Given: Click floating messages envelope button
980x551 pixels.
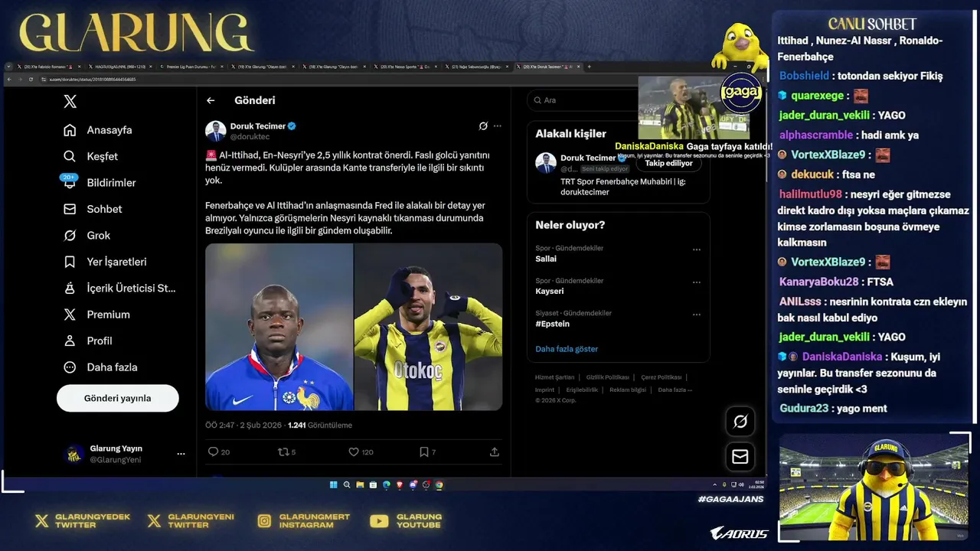Looking at the screenshot, I should tap(740, 457).
